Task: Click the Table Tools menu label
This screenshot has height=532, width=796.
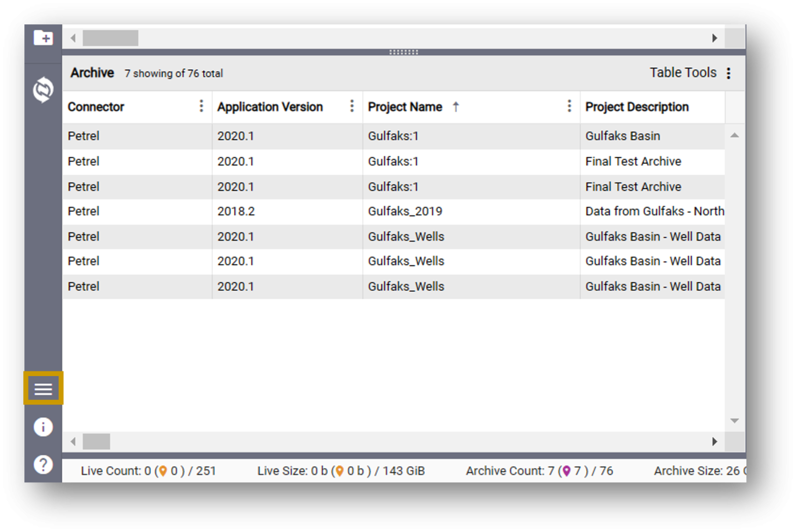Action: 683,73
